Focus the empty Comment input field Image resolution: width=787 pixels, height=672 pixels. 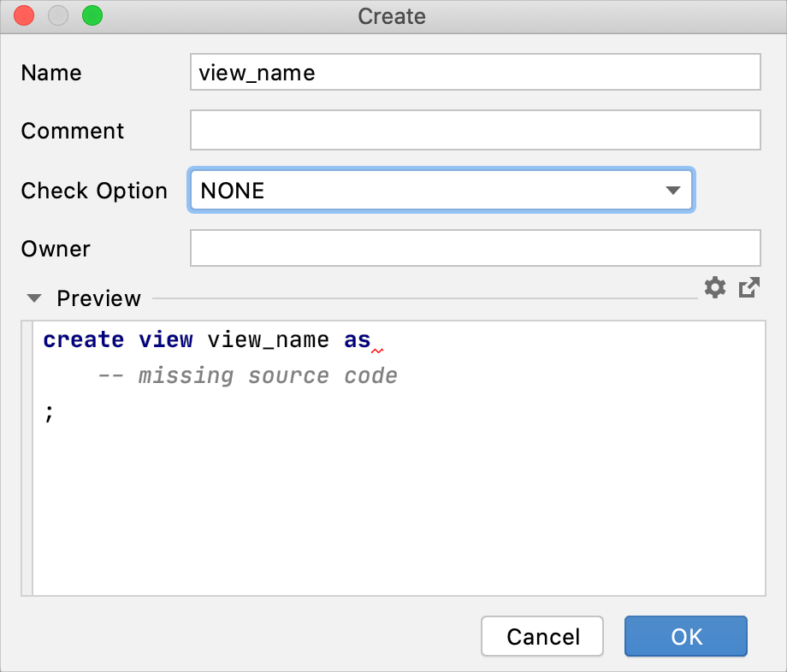click(475, 131)
